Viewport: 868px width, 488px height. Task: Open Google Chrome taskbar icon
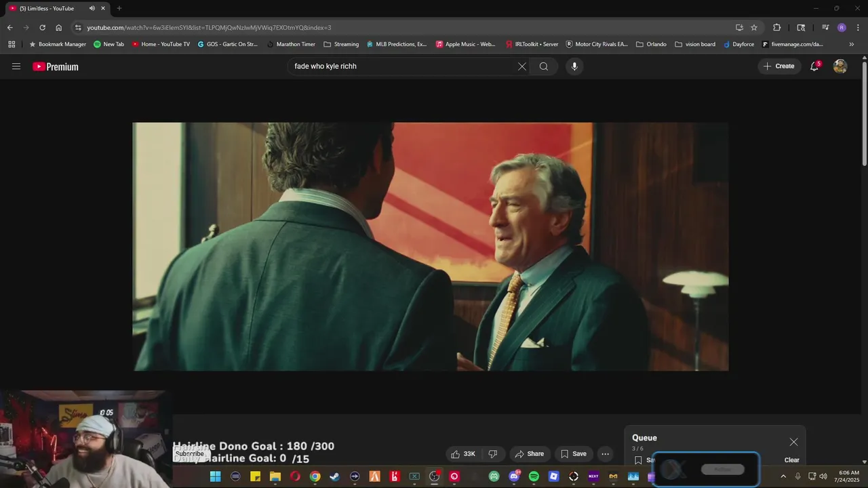coord(315,476)
